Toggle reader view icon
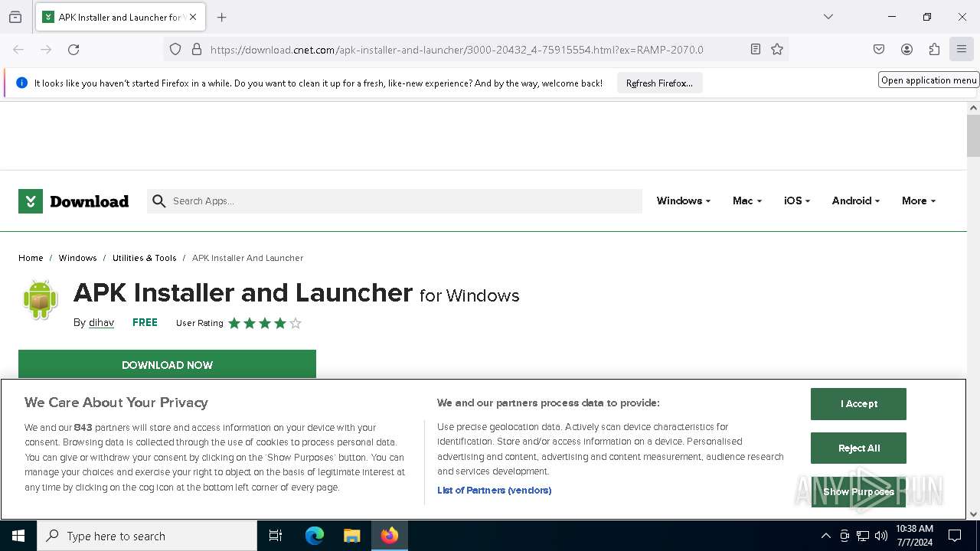 [x=756, y=50]
